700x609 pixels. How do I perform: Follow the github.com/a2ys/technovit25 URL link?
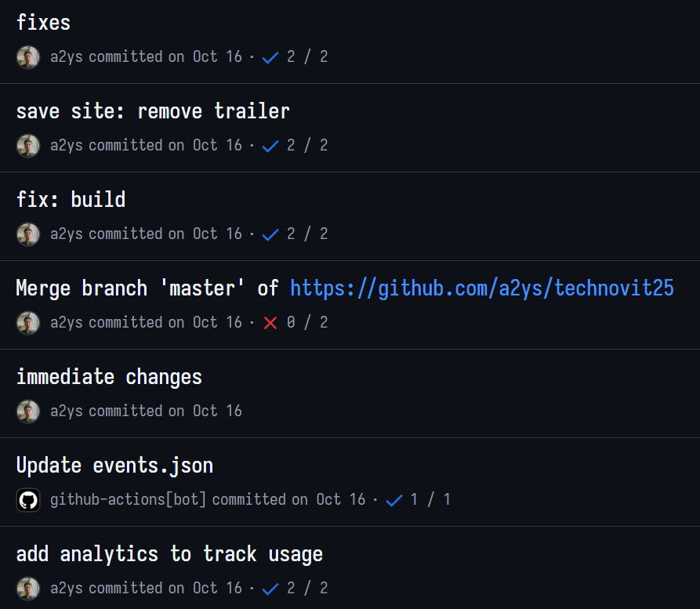482,288
